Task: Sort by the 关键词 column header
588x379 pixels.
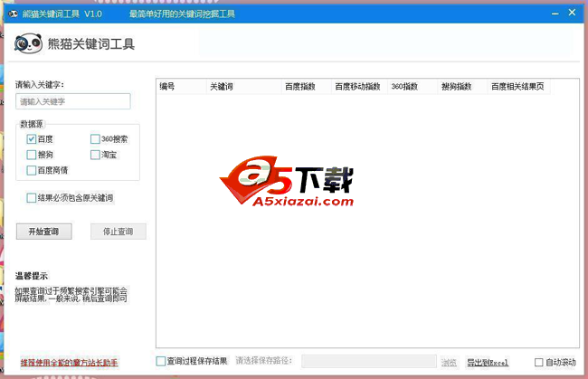Action: click(x=243, y=87)
